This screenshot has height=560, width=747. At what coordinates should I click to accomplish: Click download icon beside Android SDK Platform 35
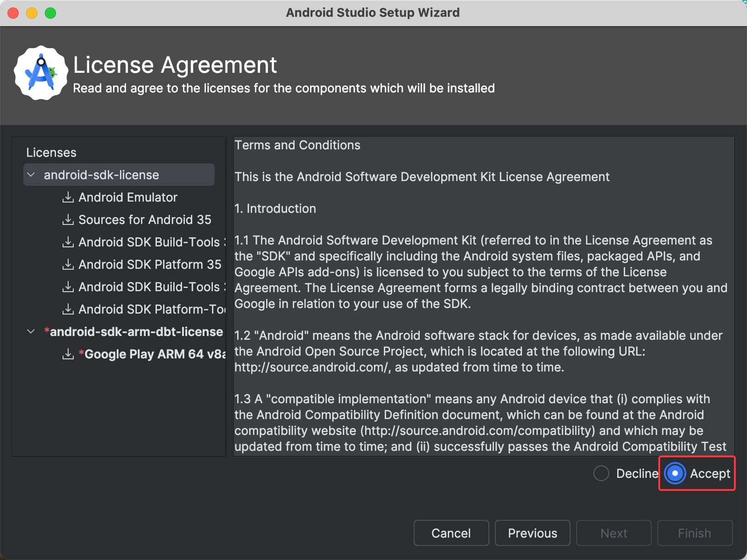(68, 265)
